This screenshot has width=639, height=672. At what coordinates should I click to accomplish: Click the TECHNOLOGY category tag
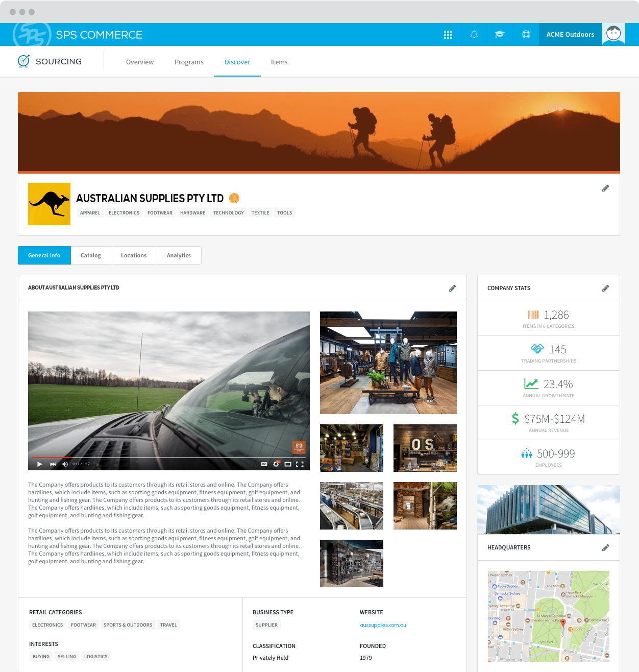click(x=229, y=213)
